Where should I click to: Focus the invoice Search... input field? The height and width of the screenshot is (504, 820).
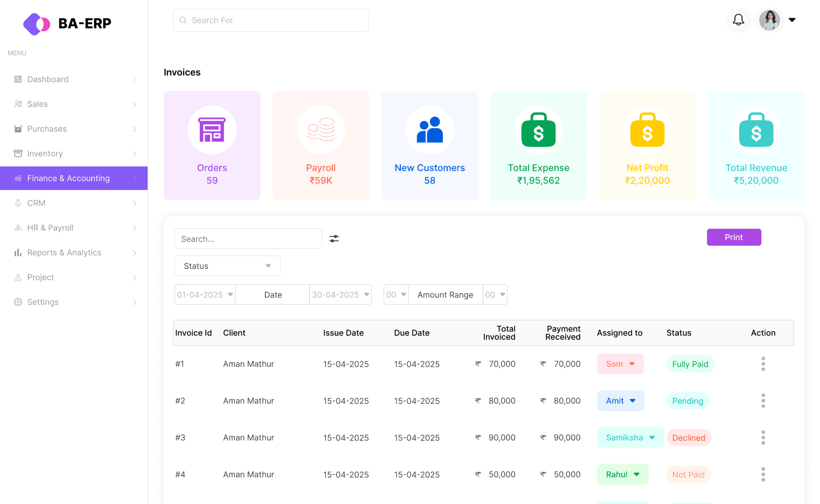tap(248, 239)
